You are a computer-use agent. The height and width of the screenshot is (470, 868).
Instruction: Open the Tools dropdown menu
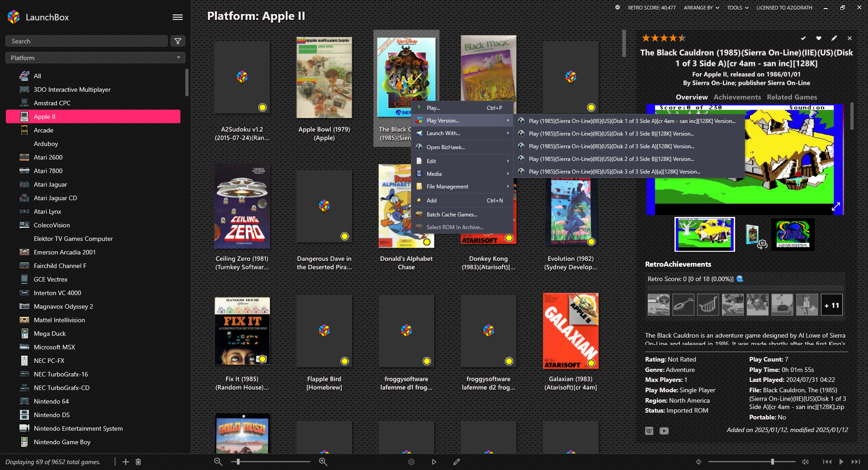coord(738,8)
